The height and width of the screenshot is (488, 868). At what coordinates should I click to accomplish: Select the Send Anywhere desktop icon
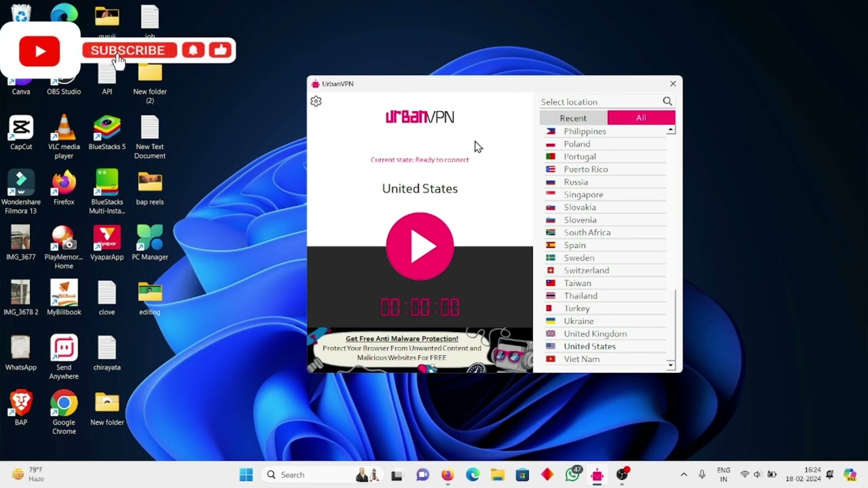[x=64, y=357]
